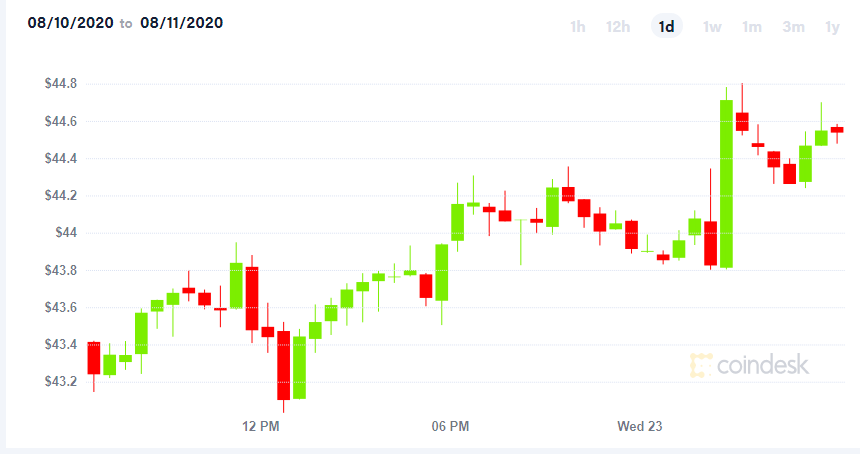Switch chart to 3m range
The image size is (860, 454).
tap(793, 26)
